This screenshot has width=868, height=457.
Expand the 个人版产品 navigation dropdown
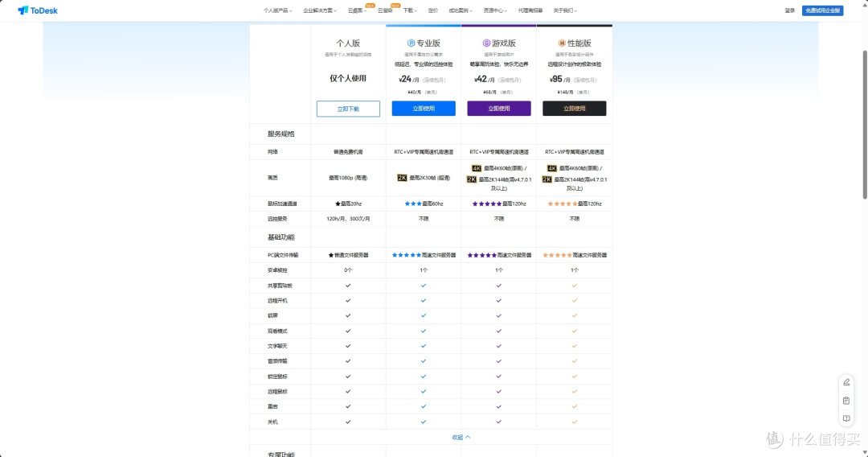click(277, 10)
